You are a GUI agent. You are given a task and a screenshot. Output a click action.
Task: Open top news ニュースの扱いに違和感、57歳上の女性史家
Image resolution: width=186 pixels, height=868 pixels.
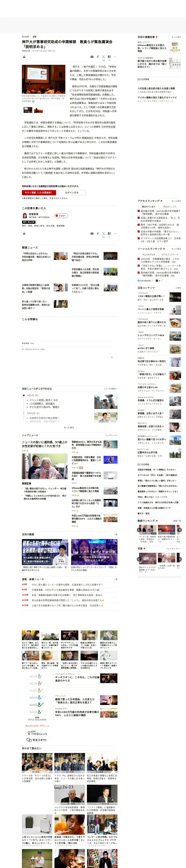point(45,444)
